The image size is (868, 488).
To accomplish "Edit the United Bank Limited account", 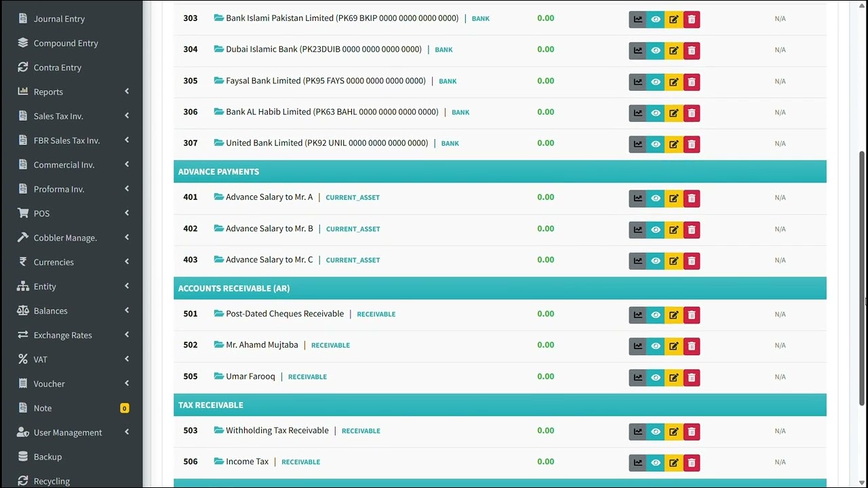I will coord(673,144).
